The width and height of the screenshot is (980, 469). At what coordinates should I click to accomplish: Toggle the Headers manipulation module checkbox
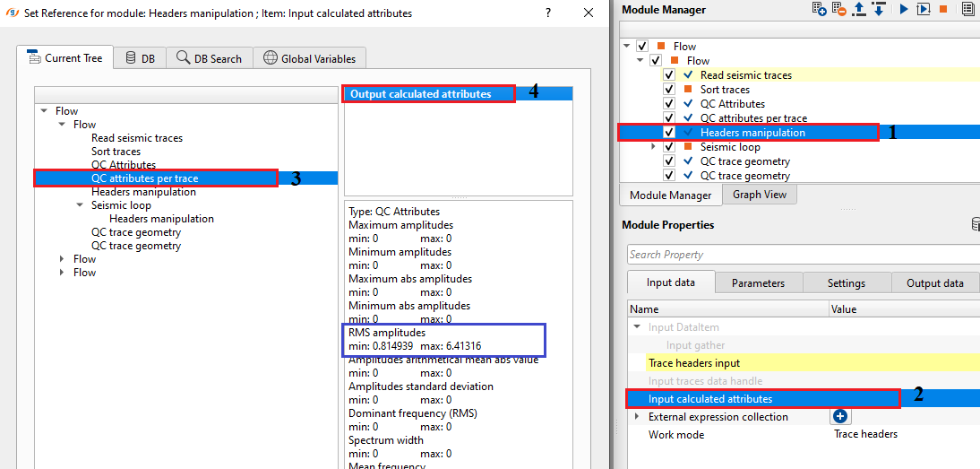point(669,133)
